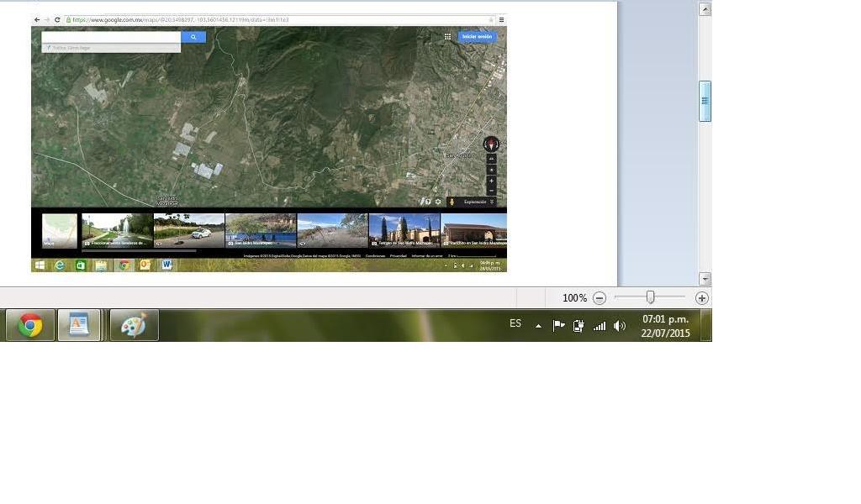861x504 pixels.
Task: Open the Paint application in taskbar
Action: (134, 325)
